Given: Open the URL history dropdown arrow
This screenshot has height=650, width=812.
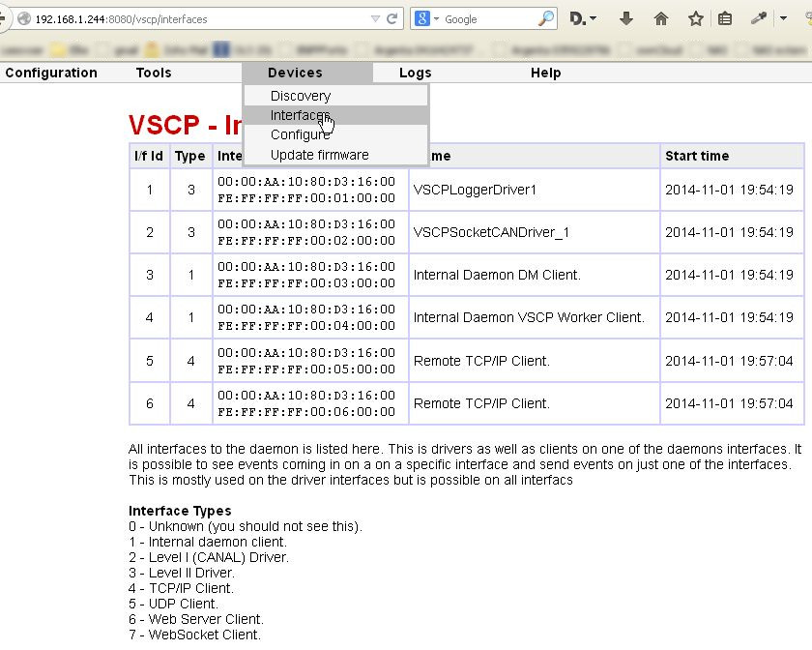Looking at the screenshot, I should [375, 18].
